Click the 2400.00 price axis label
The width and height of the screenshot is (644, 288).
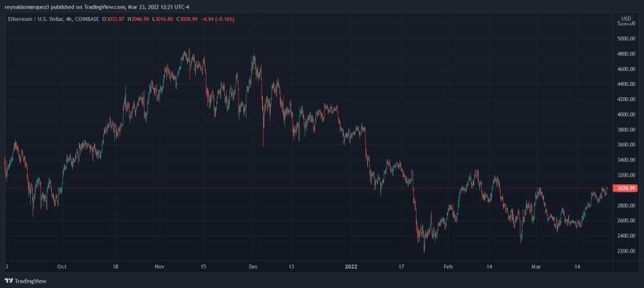coord(626,236)
